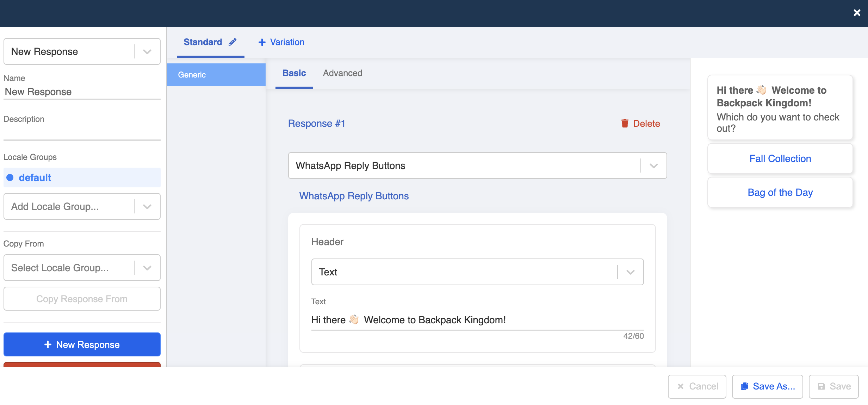
Task: Switch to the Advanced tab
Action: click(x=342, y=73)
